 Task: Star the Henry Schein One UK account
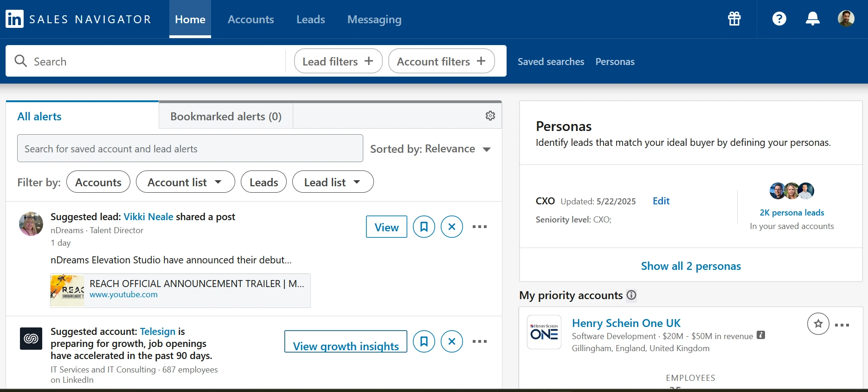tap(818, 324)
